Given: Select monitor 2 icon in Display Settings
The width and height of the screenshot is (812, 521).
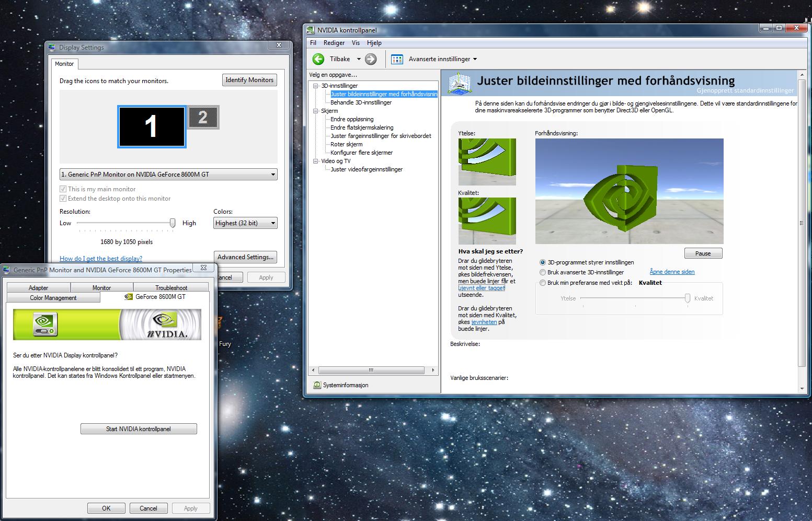Looking at the screenshot, I should (x=203, y=117).
